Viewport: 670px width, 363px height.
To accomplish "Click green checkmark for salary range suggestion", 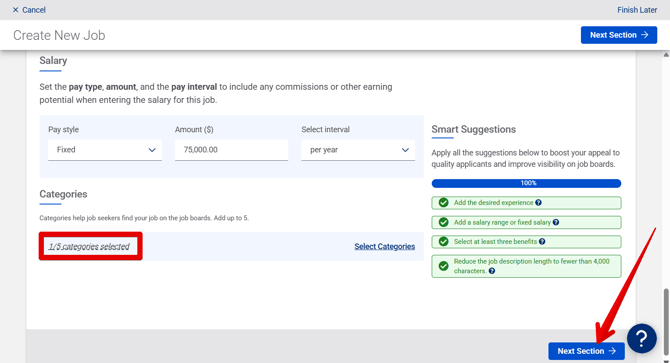I will (444, 222).
